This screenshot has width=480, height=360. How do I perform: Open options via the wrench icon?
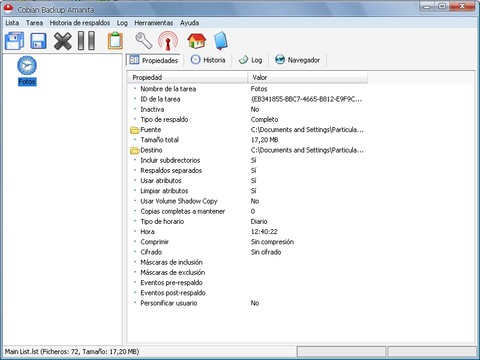click(x=144, y=41)
